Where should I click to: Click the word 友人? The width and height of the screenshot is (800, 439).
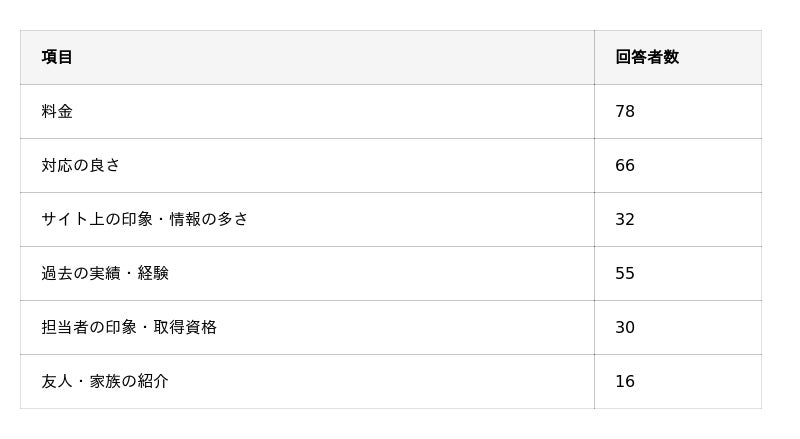57,381
